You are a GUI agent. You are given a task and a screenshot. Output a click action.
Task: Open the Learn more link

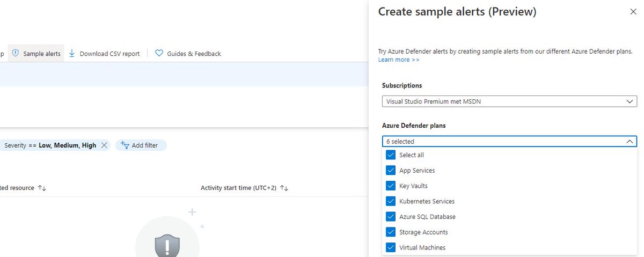pos(399,60)
